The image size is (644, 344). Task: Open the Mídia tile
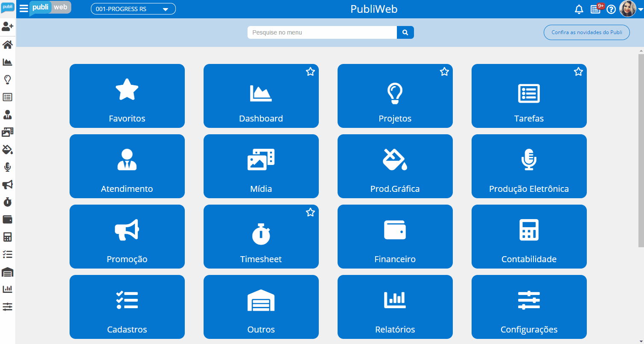tap(261, 166)
